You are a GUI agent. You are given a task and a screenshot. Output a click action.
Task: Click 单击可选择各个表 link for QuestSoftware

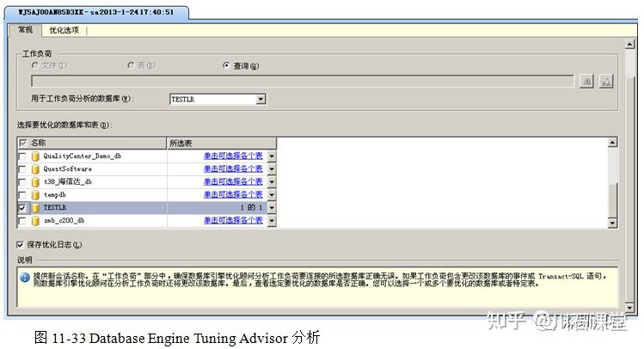click(x=233, y=168)
